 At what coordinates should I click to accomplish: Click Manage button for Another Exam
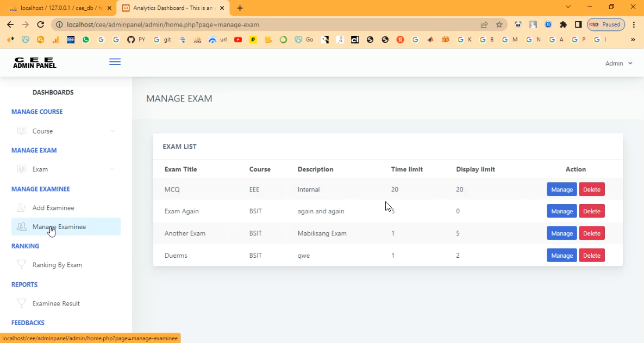point(561,233)
